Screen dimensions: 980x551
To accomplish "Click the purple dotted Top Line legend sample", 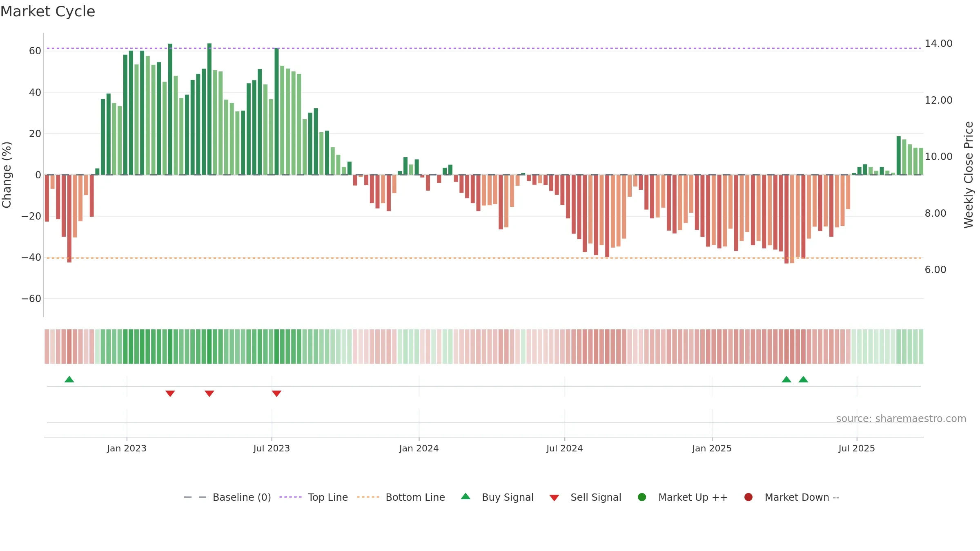I will (x=290, y=497).
